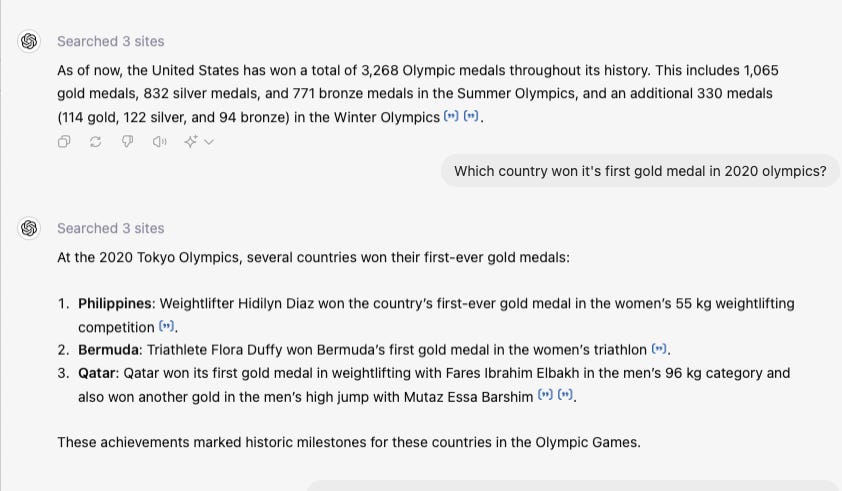842x491 pixels.
Task: Regenerate the US medals response
Action: [96, 142]
